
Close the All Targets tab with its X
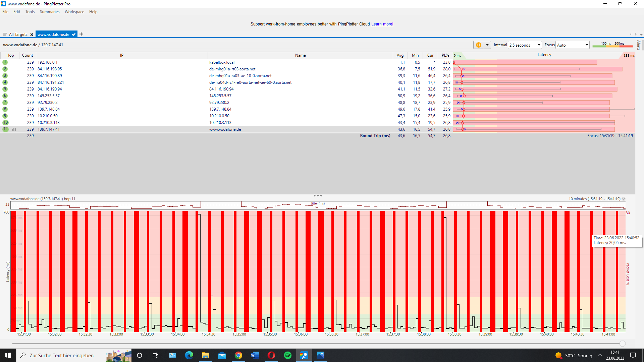coord(32,35)
